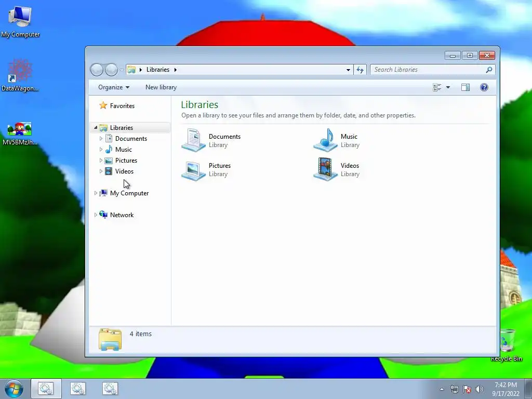The image size is (532, 399).
Task: Expand the Pictures tree node
Action: click(101, 161)
